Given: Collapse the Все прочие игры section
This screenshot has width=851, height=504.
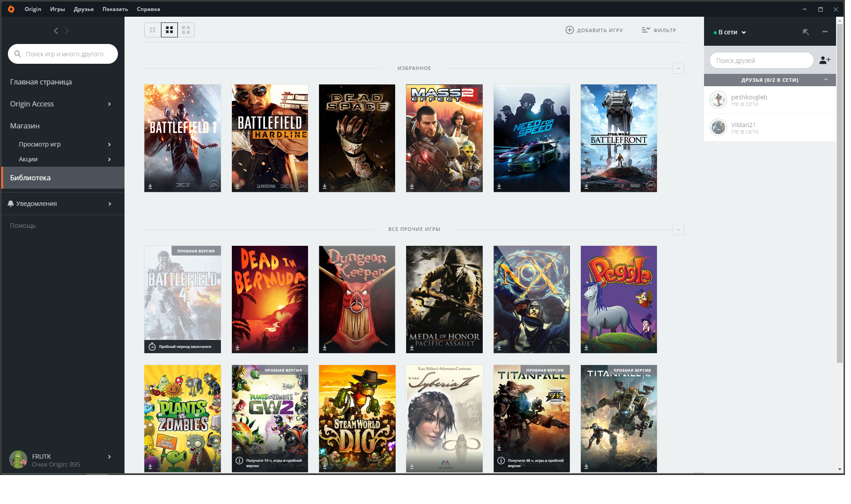Looking at the screenshot, I should point(679,230).
